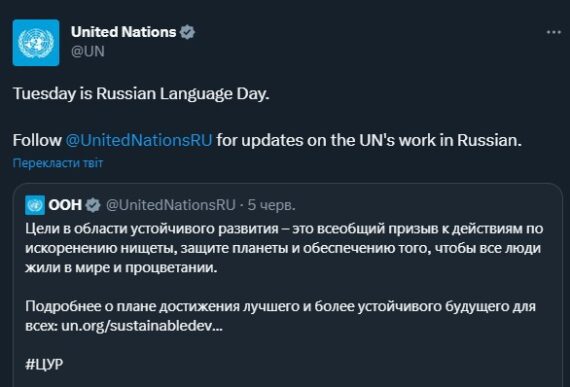Click the United Nations profile avatar
Image resolution: width=570 pixels, height=387 pixels.
pos(36,43)
